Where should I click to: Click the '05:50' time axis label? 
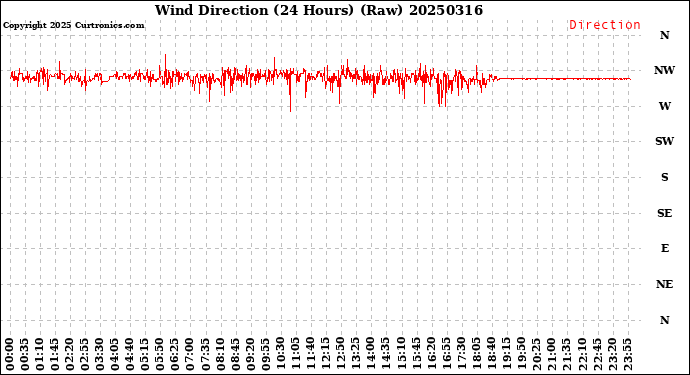click(160, 355)
